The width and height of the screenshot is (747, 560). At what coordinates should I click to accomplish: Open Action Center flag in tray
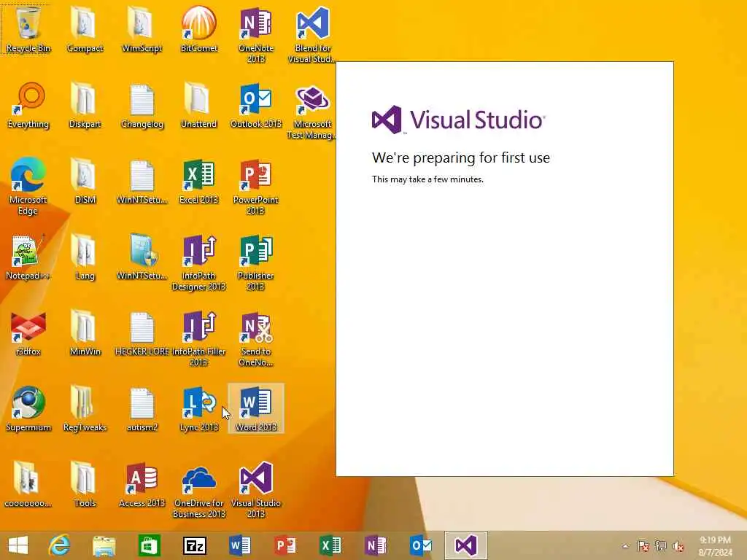[x=643, y=546]
